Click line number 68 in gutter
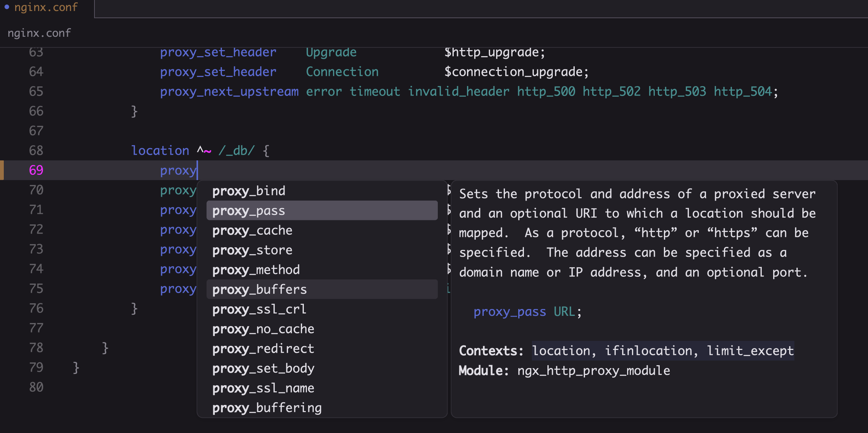 click(36, 151)
